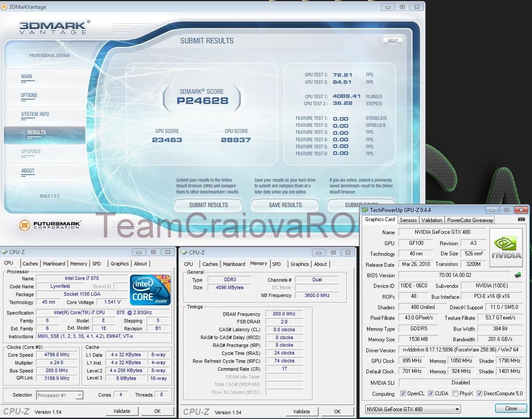532x419 pixels.
Task: Click the 3DMark Vantage logo
Action: (x=55, y=27)
